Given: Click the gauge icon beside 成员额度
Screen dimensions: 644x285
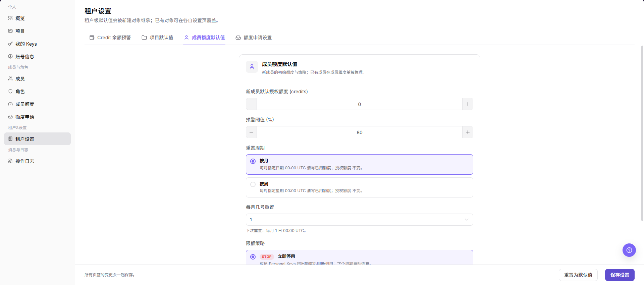Looking at the screenshot, I should (10, 104).
